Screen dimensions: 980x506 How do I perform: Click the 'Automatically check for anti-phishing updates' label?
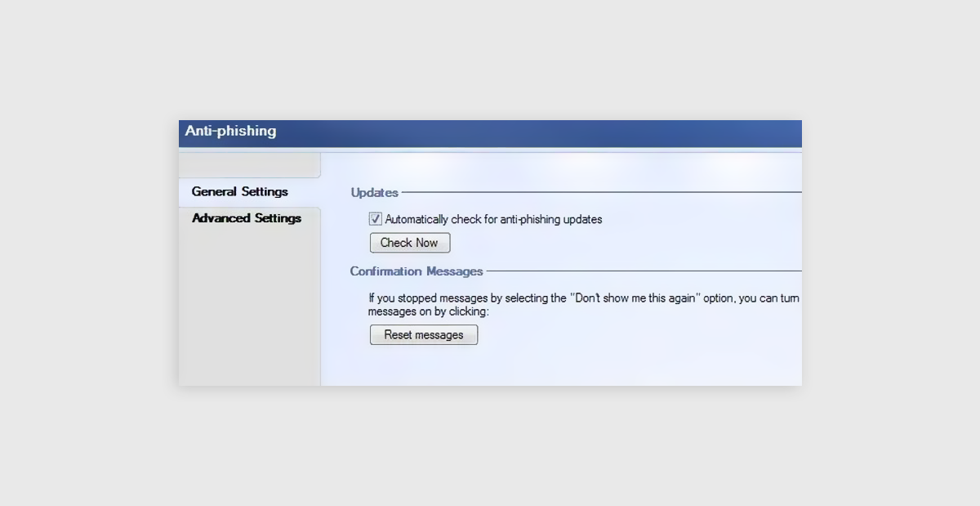493,219
